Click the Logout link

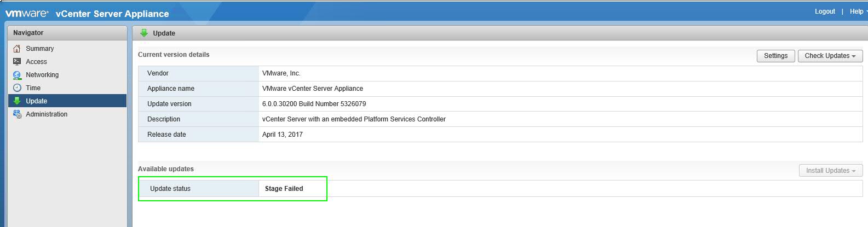[825, 11]
